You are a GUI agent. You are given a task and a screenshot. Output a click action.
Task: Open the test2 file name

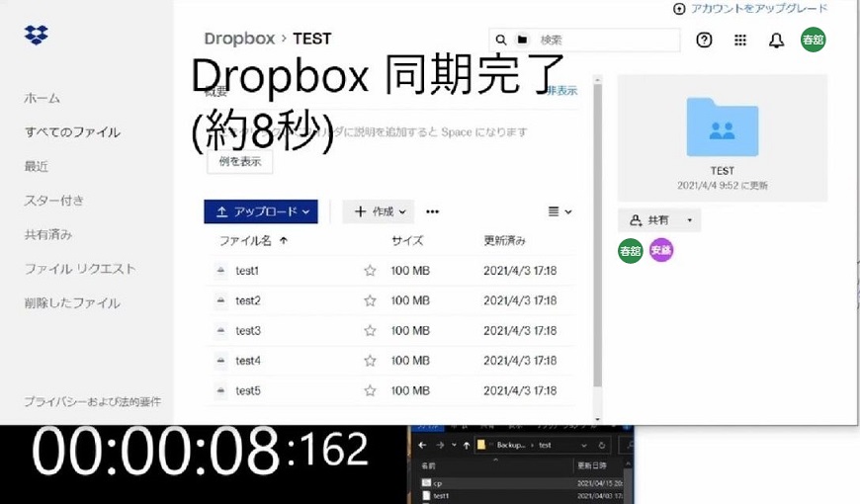[248, 300]
